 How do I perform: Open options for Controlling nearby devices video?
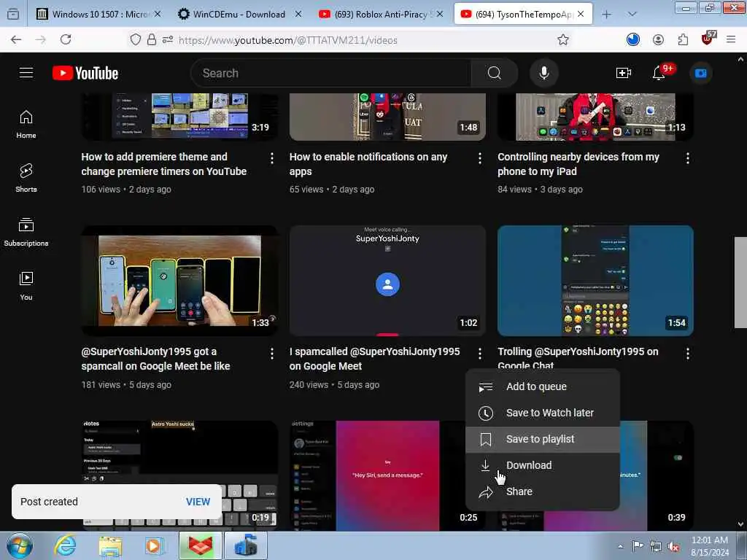(x=687, y=158)
